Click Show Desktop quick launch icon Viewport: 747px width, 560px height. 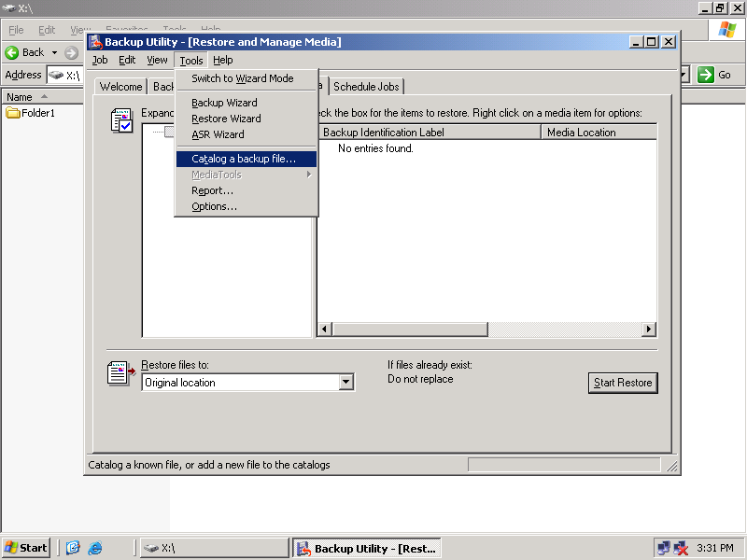coord(73,548)
